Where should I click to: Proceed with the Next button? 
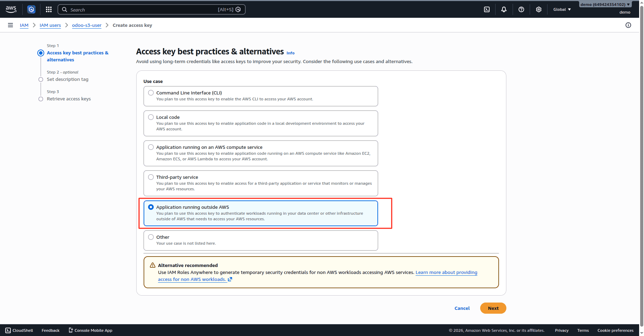coord(493,308)
